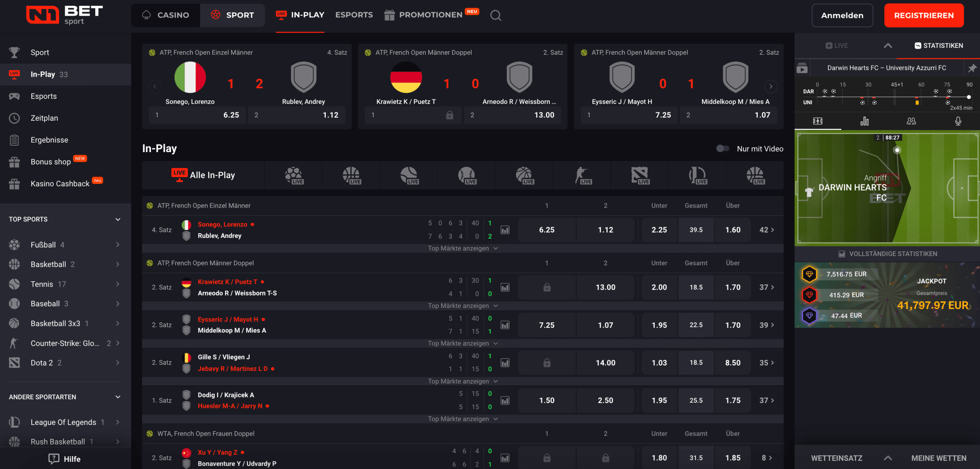Image resolution: width=980 pixels, height=469 pixels.
Task: Open the commentary microphone tab icon
Action: click(x=958, y=121)
